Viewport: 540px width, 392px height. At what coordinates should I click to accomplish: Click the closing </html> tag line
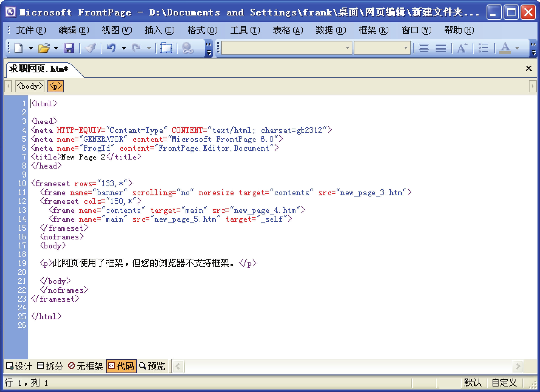(x=46, y=316)
